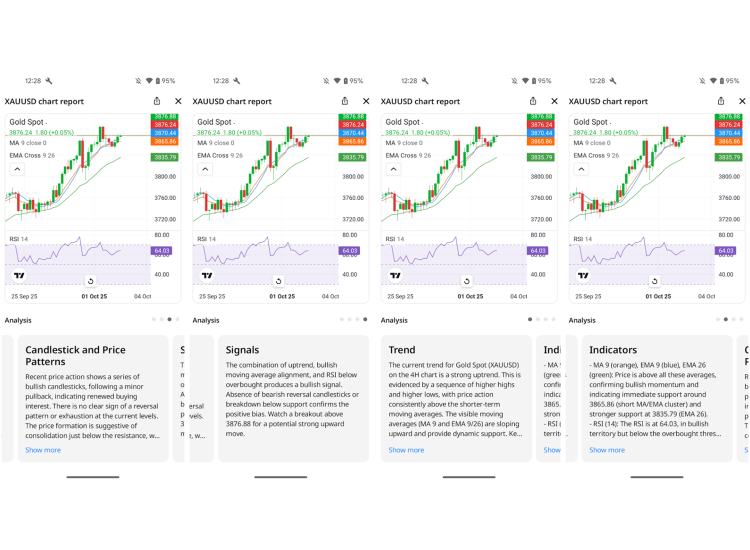Tap green 3835.79 price label above Indicators card

pos(729,157)
